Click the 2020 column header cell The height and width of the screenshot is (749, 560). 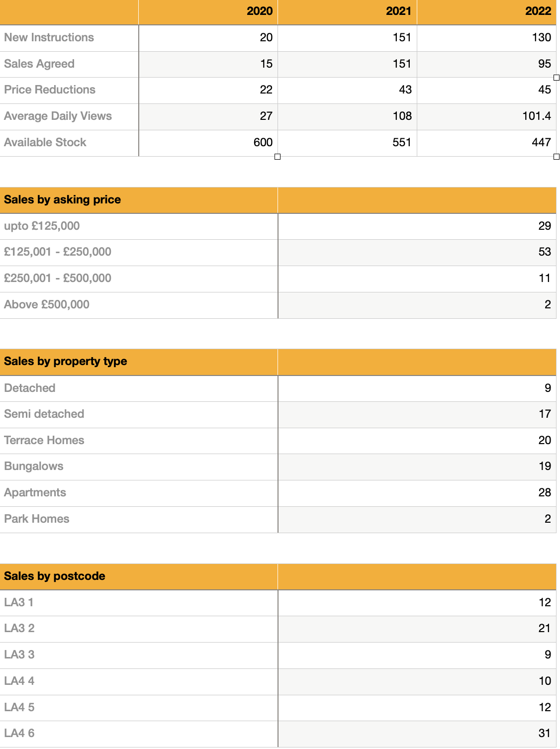click(x=208, y=11)
